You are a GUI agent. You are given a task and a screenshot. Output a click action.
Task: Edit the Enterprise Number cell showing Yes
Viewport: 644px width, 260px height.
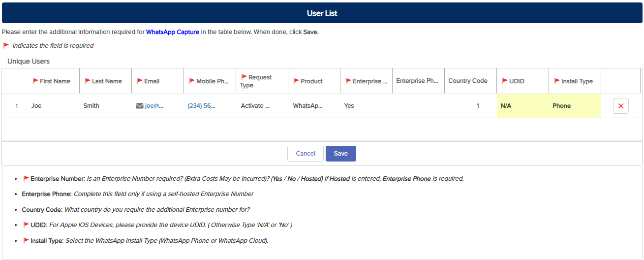pos(366,106)
